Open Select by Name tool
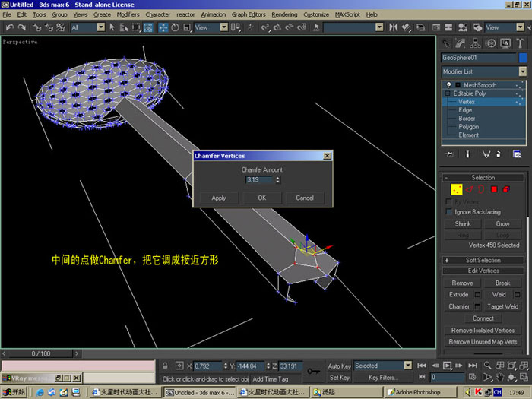 click(123, 27)
